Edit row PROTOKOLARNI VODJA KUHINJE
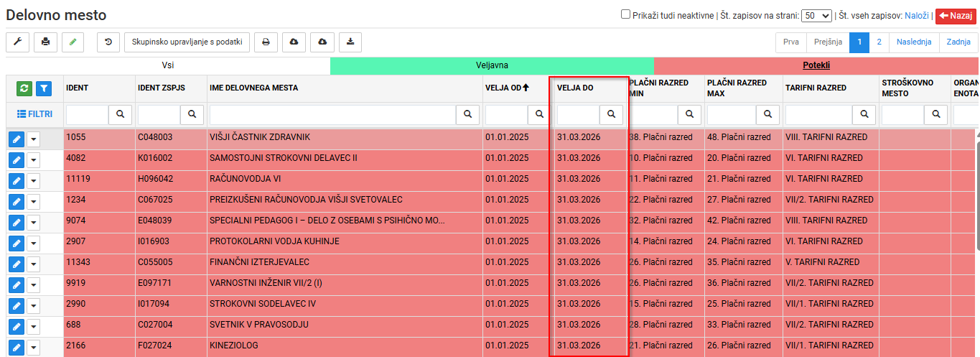This screenshot has height=357, width=980. point(17,244)
